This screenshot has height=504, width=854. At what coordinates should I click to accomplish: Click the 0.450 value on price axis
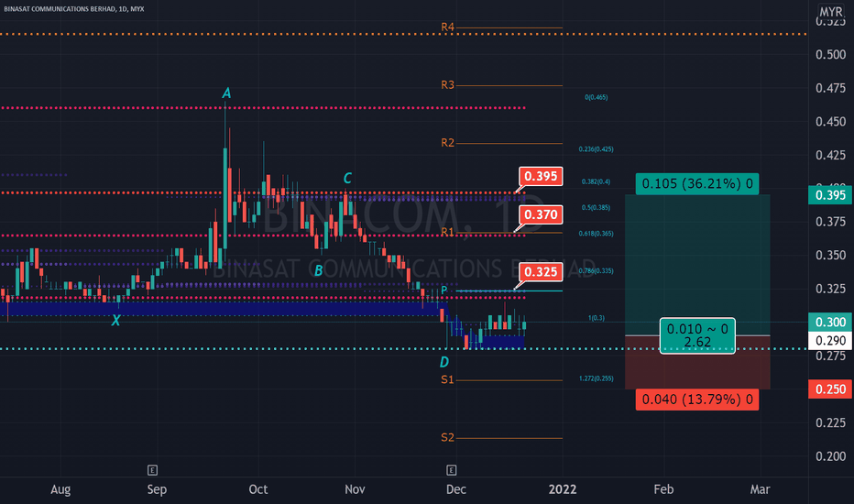click(x=830, y=122)
